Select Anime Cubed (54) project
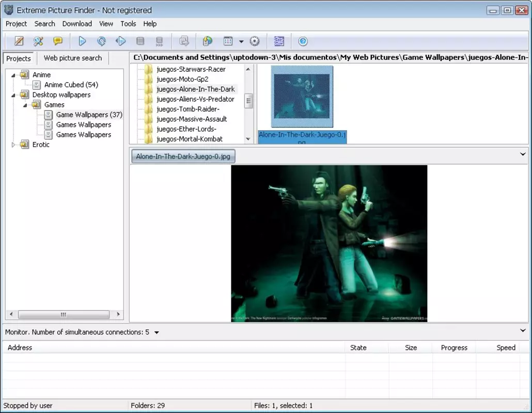 [71, 85]
